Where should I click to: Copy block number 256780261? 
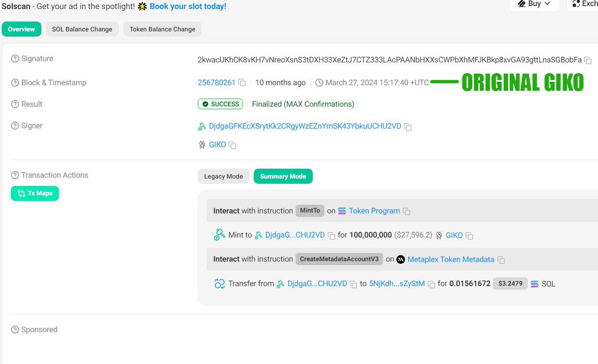[x=242, y=83]
